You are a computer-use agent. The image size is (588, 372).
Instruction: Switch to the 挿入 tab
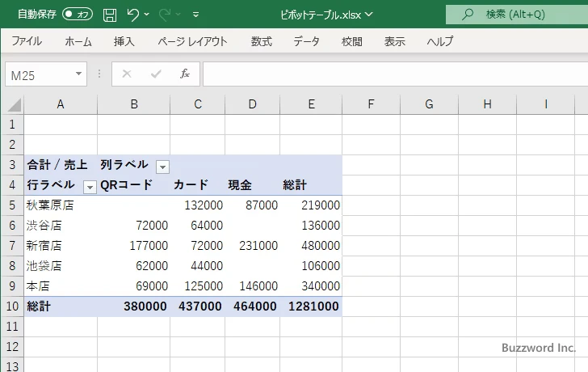(x=124, y=41)
